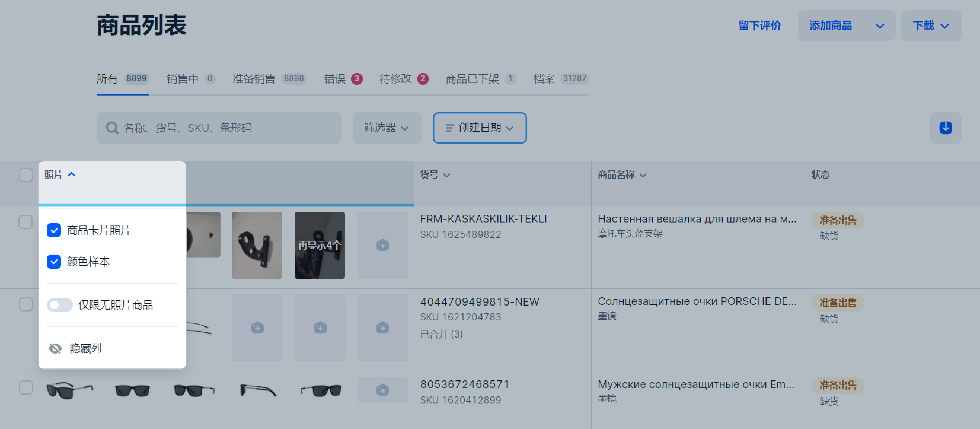
Task: Add photo in FRM-KASKASKILIK-TEKLI row's empty slot
Action: [382, 245]
